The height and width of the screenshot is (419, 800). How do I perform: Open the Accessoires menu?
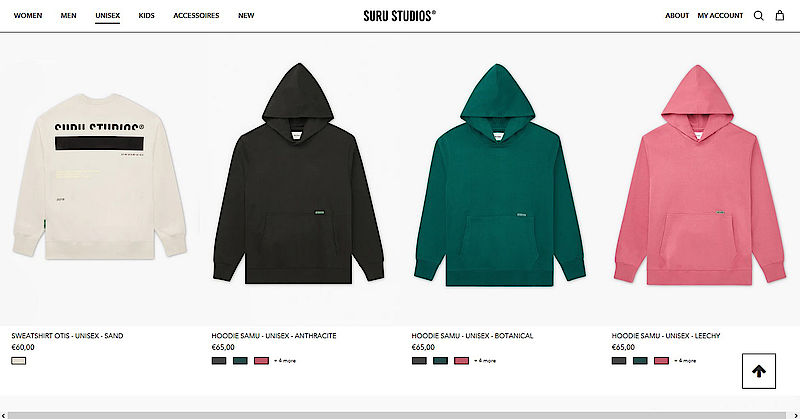[196, 16]
